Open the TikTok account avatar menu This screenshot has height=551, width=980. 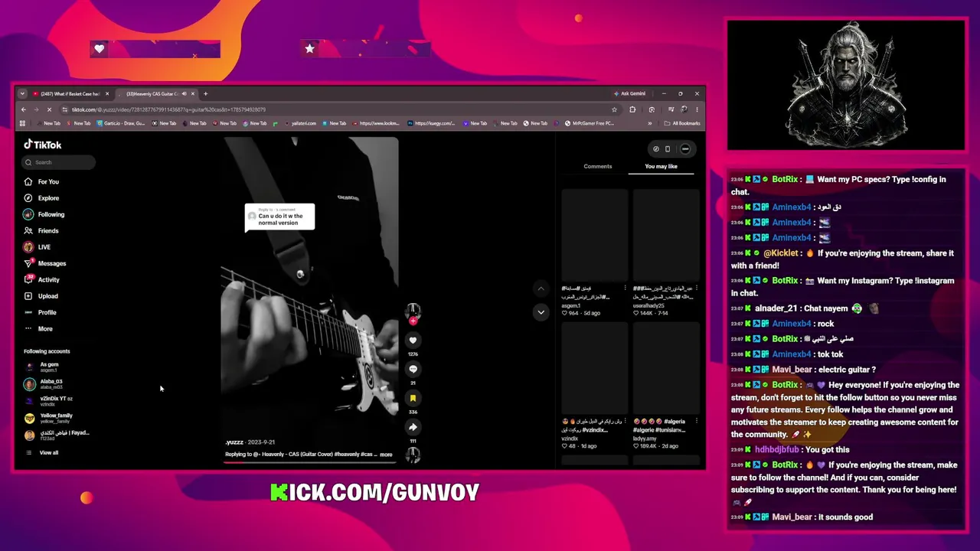(685, 149)
